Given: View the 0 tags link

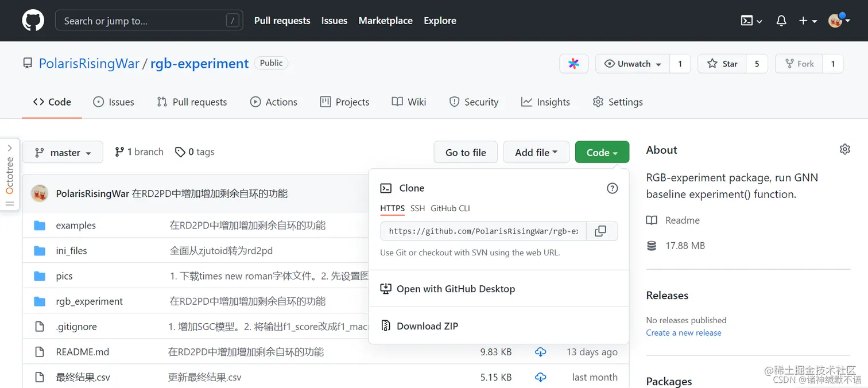Looking at the screenshot, I should 195,152.
